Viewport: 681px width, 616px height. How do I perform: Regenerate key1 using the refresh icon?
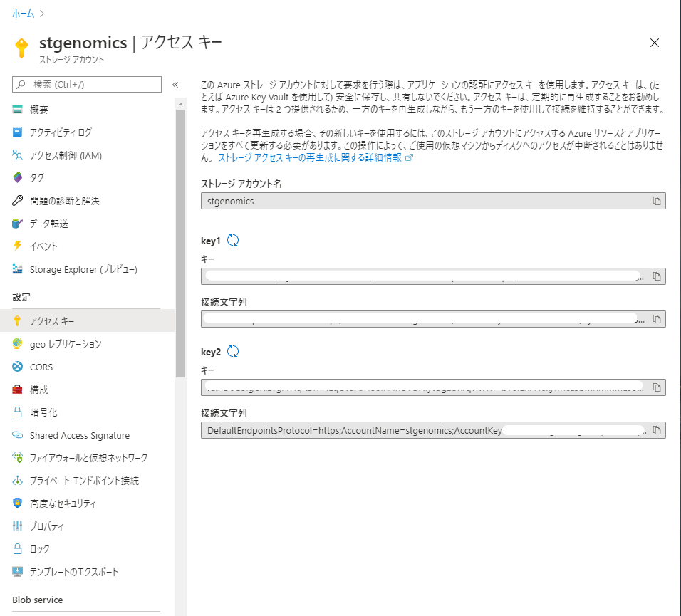(x=233, y=241)
